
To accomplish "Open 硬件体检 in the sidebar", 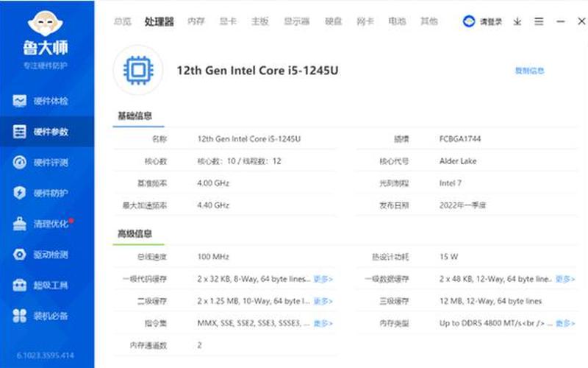I will click(x=47, y=101).
